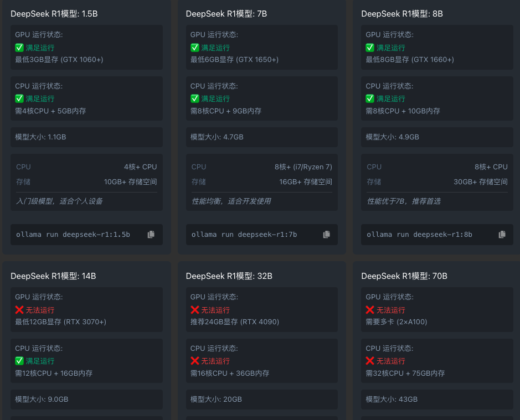Select the 'ollama run deepseek-r1:8b' command text
Image resolution: width=520 pixels, height=420 pixels.
tap(420, 235)
